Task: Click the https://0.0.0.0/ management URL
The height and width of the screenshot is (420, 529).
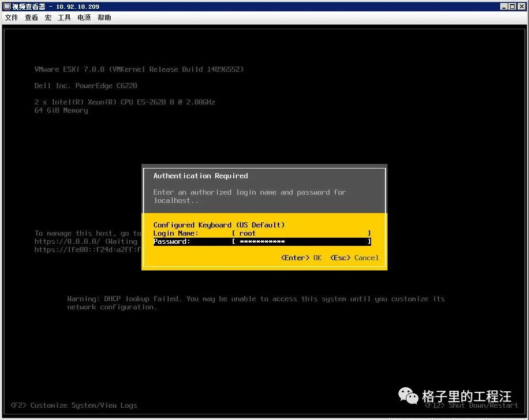Action: [67, 241]
